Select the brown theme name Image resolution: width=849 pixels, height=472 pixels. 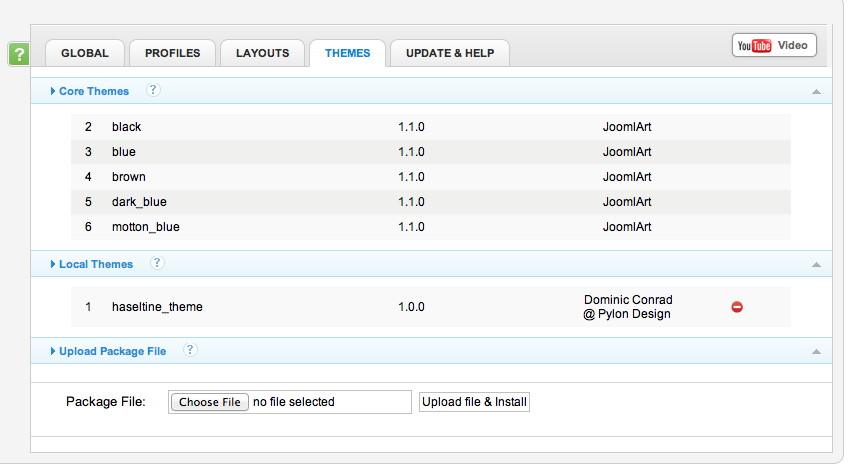point(128,176)
